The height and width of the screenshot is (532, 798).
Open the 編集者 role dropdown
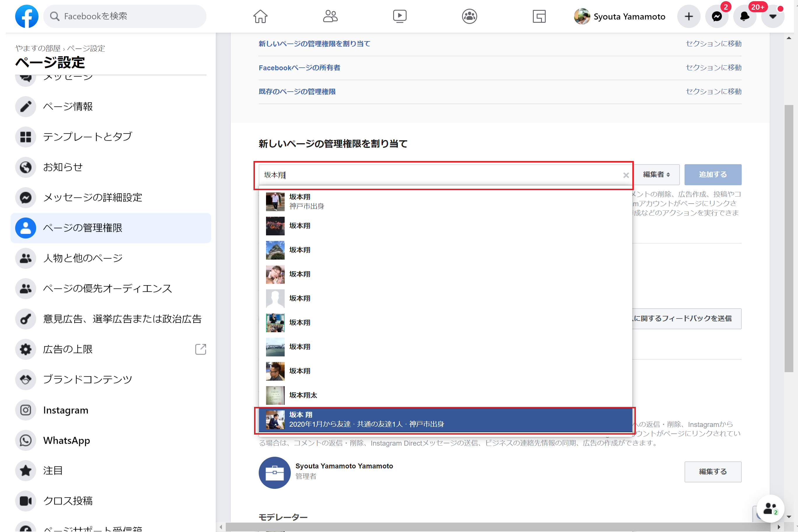(x=656, y=174)
